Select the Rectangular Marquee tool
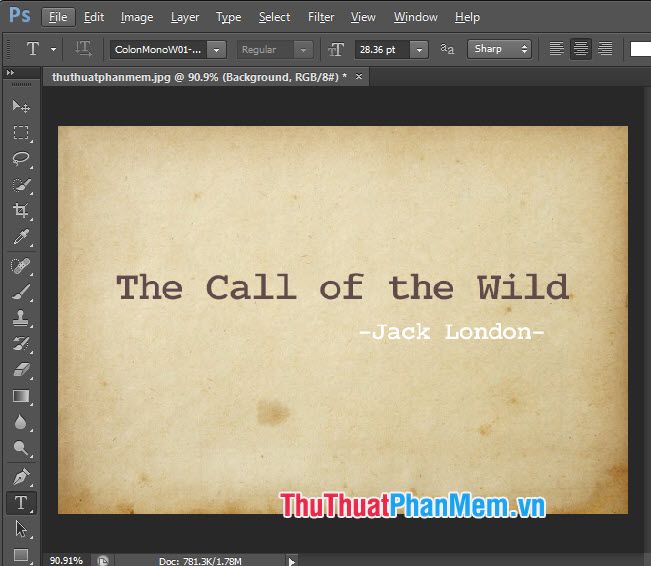The width and height of the screenshot is (651, 566). [x=21, y=132]
